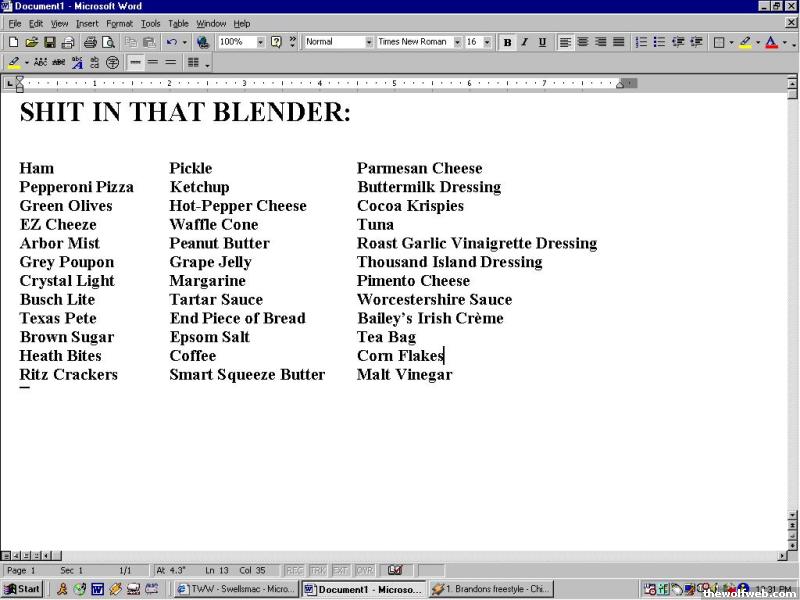
Task: Insert a numbered list
Action: tap(641, 42)
